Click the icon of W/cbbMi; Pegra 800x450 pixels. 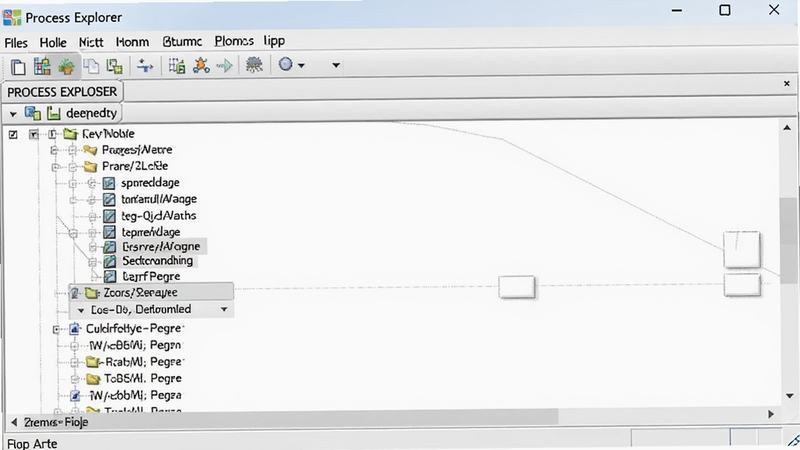[75, 395]
